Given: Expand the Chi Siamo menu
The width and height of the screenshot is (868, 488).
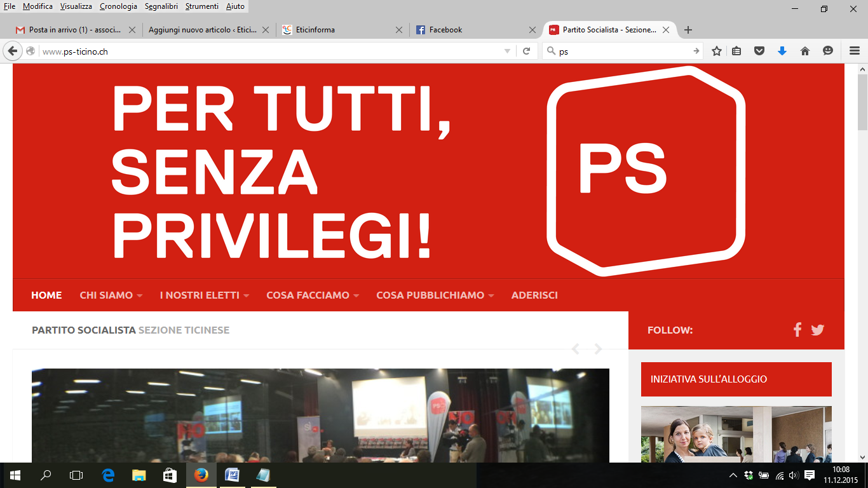Looking at the screenshot, I should click(111, 295).
